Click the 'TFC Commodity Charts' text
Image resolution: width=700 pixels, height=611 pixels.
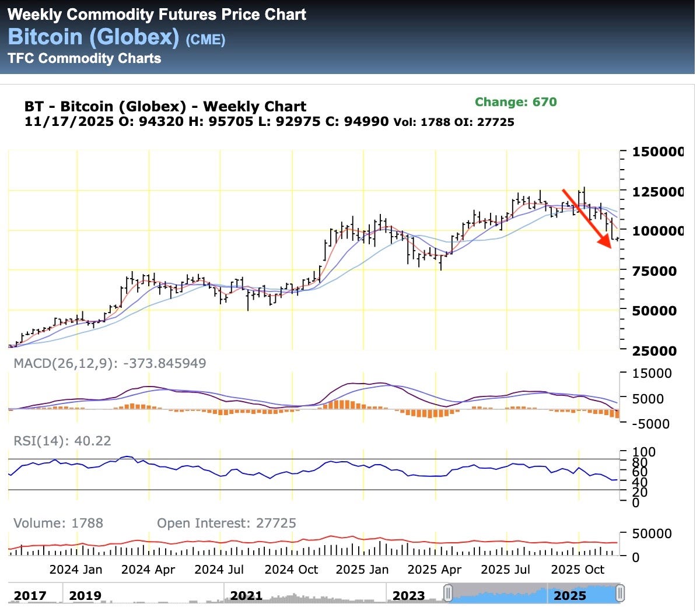pyautogui.click(x=85, y=58)
